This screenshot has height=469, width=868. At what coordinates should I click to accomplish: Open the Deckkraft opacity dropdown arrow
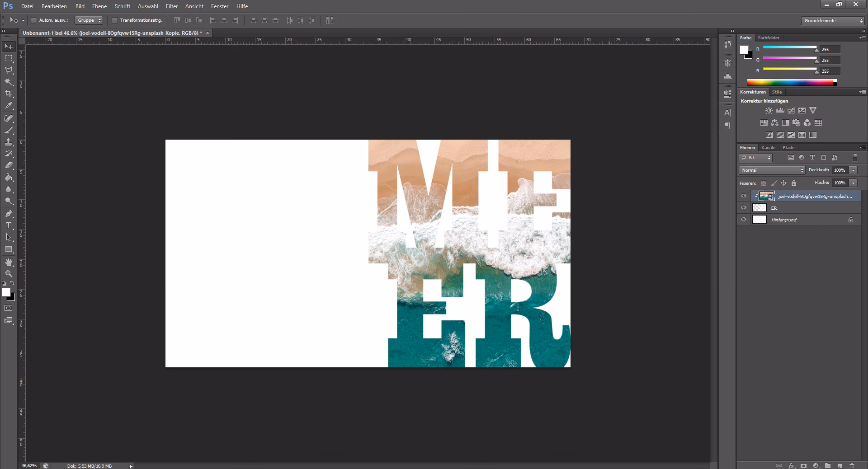(x=854, y=170)
